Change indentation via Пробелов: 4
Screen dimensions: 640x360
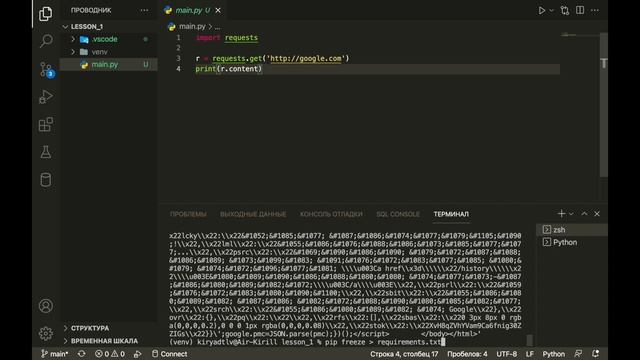(x=467, y=354)
